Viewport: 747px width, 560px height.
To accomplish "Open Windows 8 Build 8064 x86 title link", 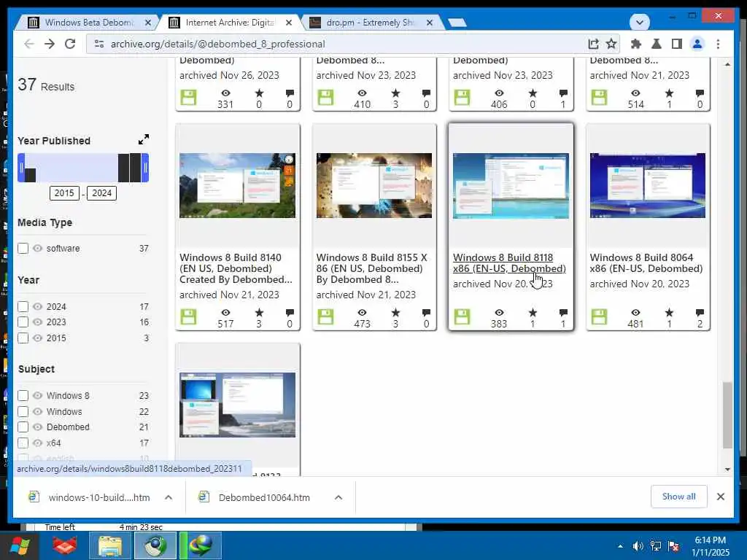I will click(x=646, y=262).
